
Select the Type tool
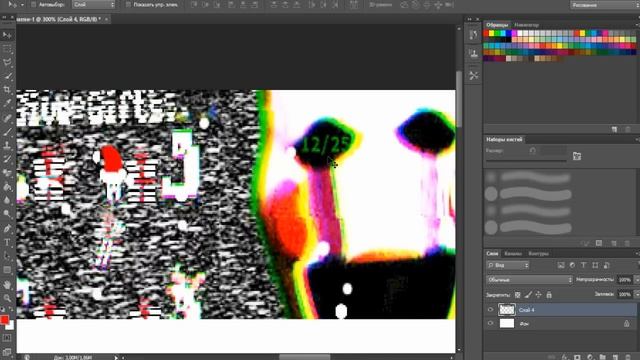coord(7,242)
